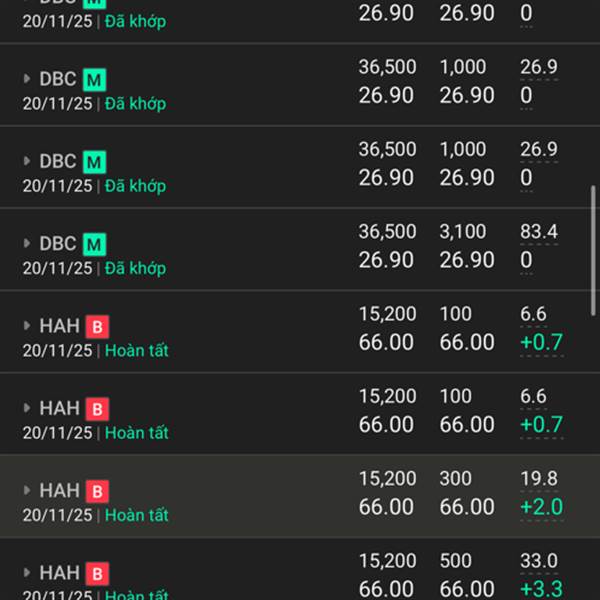Click the B badge on the HAH 500-volume row
This screenshot has height=600, width=600.
(97, 573)
